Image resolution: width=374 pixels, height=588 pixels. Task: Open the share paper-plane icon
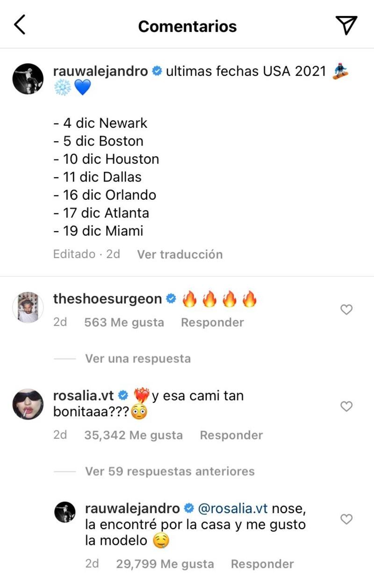click(346, 25)
